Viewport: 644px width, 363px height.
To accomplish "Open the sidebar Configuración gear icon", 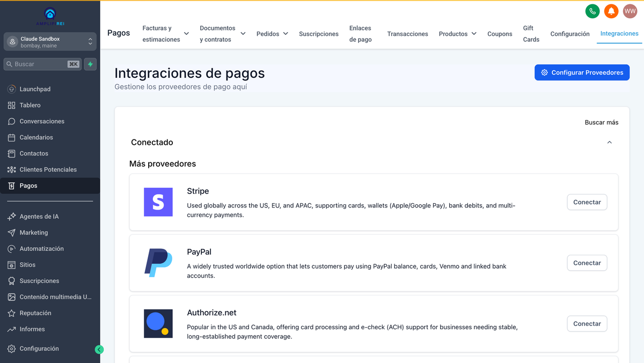I will (x=12, y=349).
